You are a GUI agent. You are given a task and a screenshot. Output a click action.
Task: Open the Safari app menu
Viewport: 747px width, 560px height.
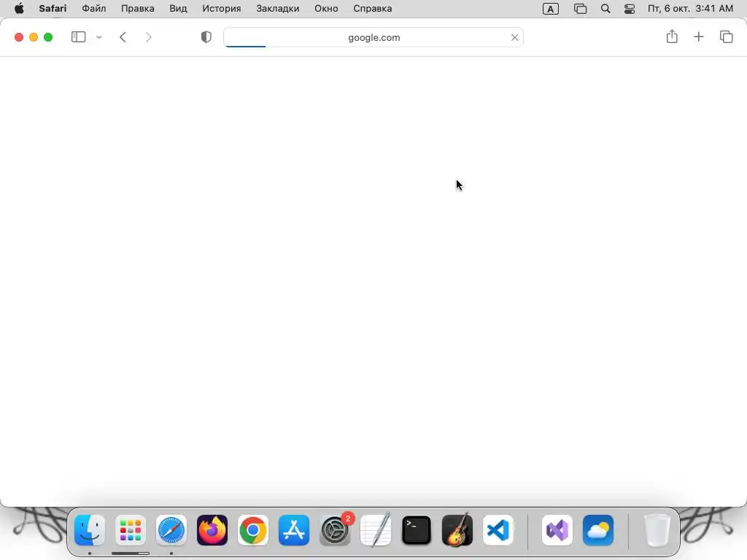[x=53, y=9]
